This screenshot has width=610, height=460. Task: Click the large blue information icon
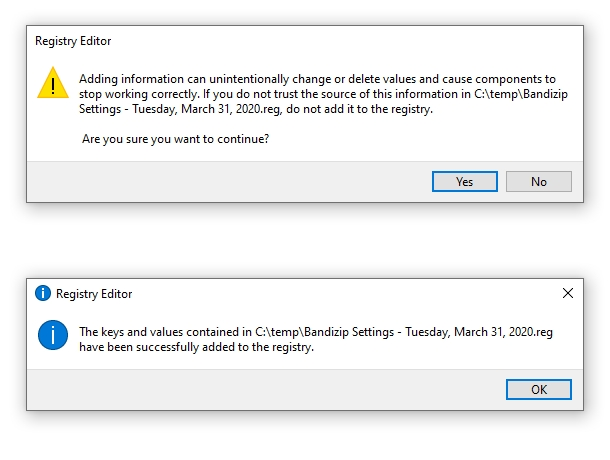[x=52, y=334]
